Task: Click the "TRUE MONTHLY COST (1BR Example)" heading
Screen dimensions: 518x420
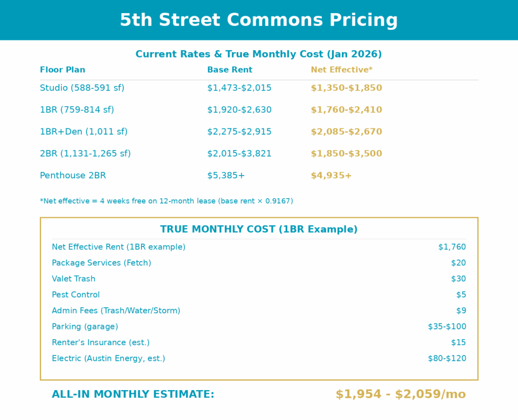Action: tap(258, 229)
